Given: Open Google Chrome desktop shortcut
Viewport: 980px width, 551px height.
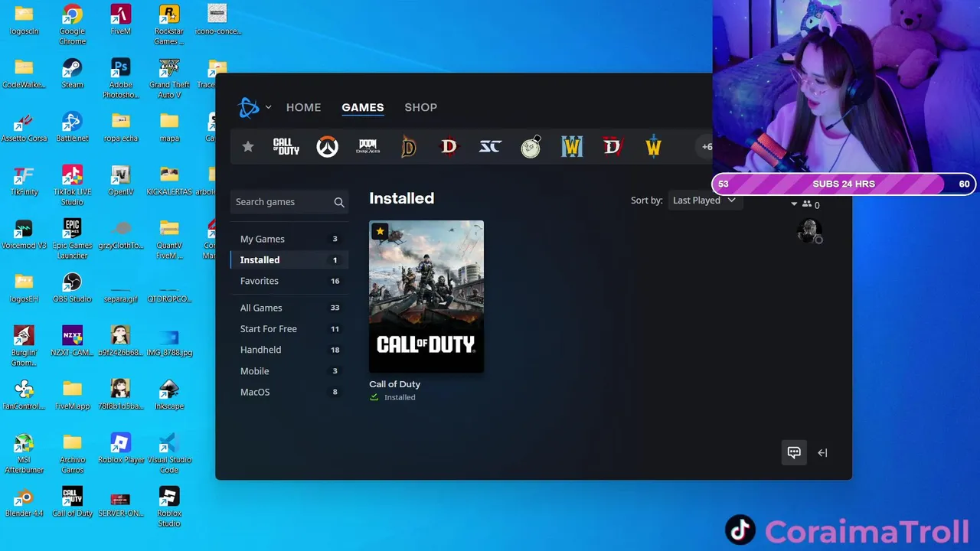Looking at the screenshot, I should (x=72, y=24).
